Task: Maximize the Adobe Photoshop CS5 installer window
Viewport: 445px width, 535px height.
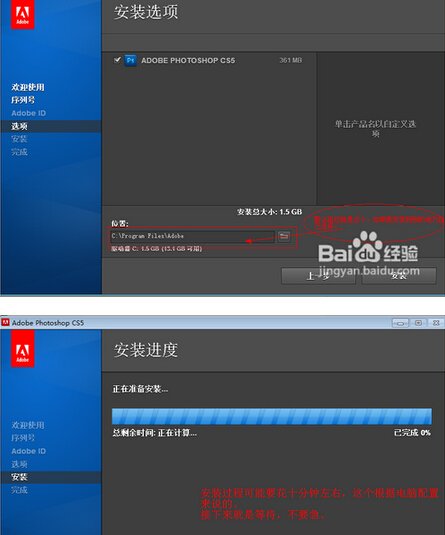Action: click(418, 323)
